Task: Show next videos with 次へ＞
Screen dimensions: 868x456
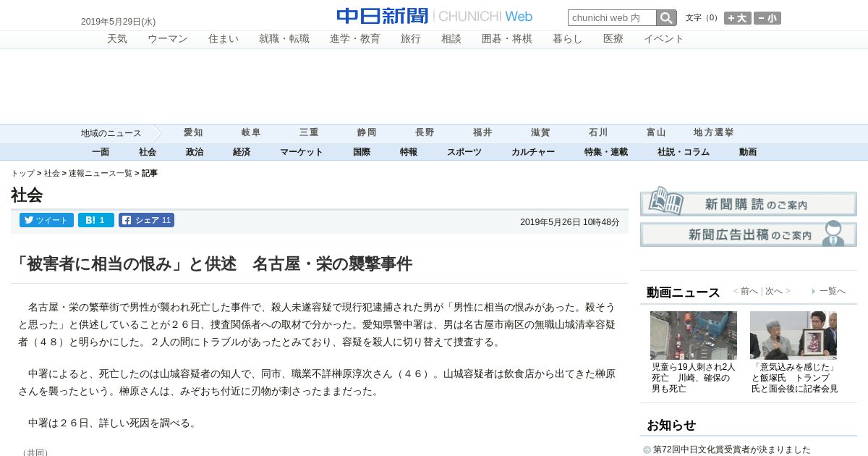Action: pos(778,291)
